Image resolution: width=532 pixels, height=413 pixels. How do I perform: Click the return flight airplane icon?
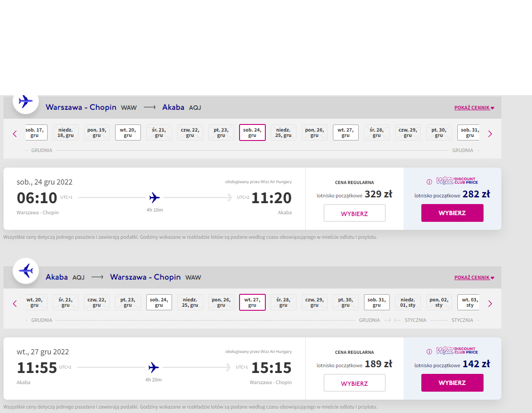tap(26, 271)
